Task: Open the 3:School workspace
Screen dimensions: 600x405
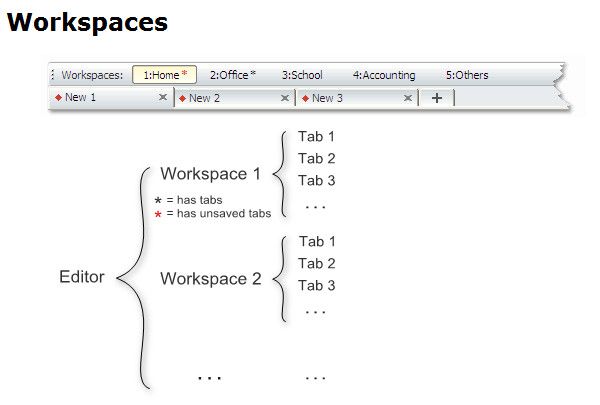Action: pyautogui.click(x=302, y=75)
